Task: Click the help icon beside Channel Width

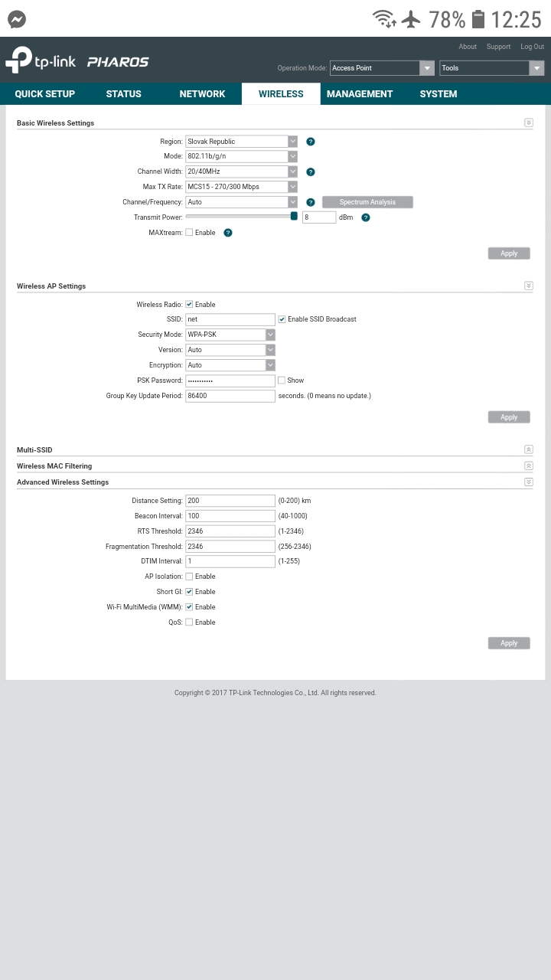Action: (310, 172)
